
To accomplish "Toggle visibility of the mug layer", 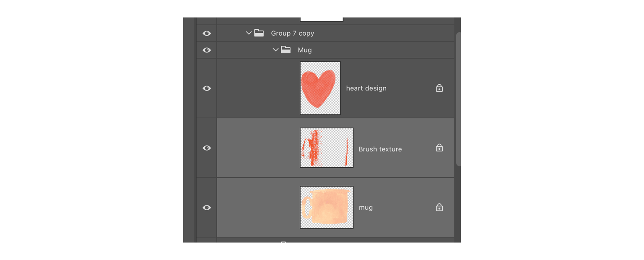I will tap(207, 208).
